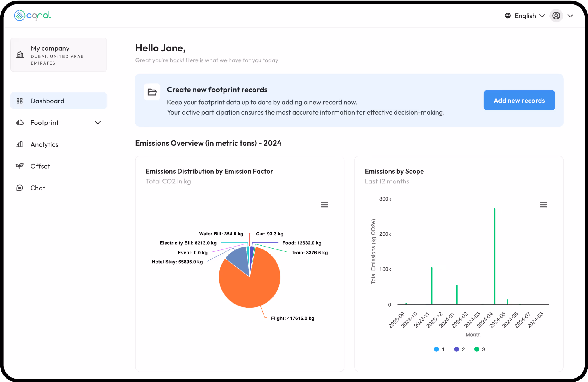Click the 300k axis value
The image size is (588, 382).
(x=385, y=199)
